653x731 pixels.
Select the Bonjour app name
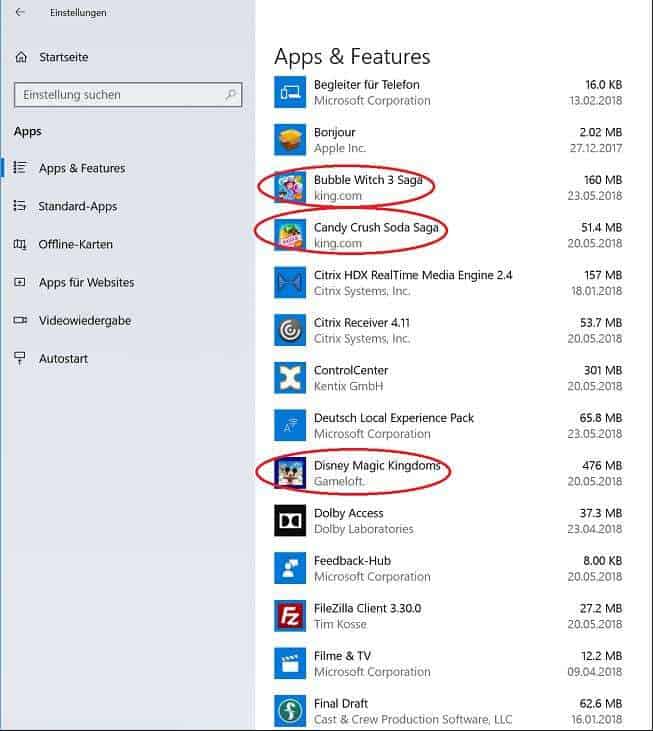point(335,133)
